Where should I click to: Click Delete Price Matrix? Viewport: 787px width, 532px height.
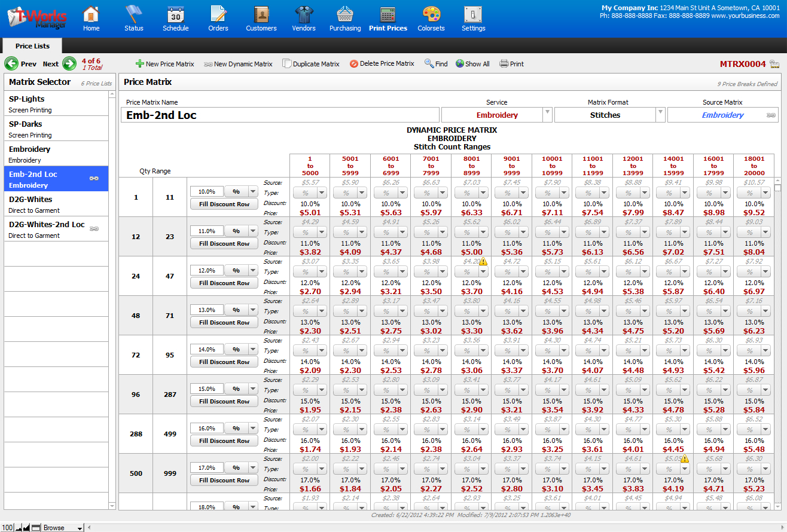382,64
